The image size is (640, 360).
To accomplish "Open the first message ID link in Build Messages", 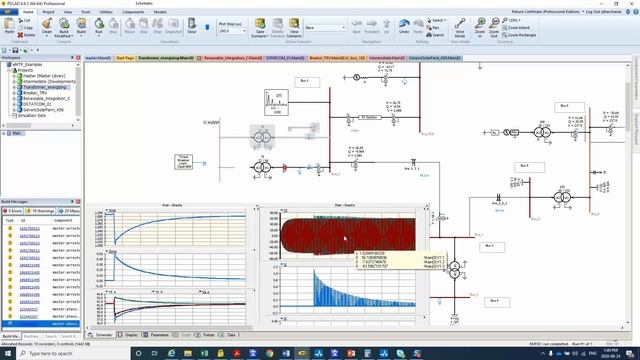I will [30, 229].
